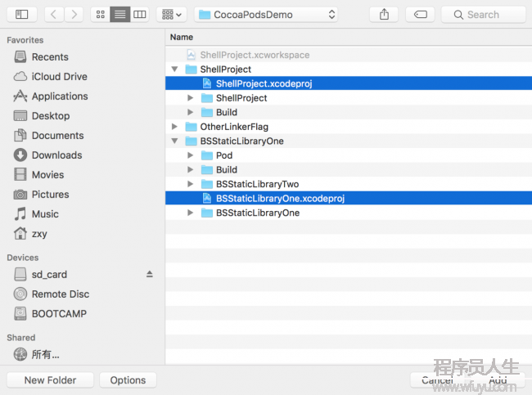Open the shared 所有... network item
The width and height of the screenshot is (532, 395).
click(x=37, y=354)
